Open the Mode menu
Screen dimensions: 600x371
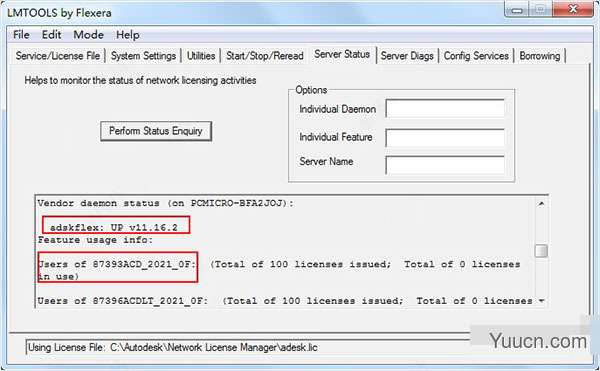[88, 35]
